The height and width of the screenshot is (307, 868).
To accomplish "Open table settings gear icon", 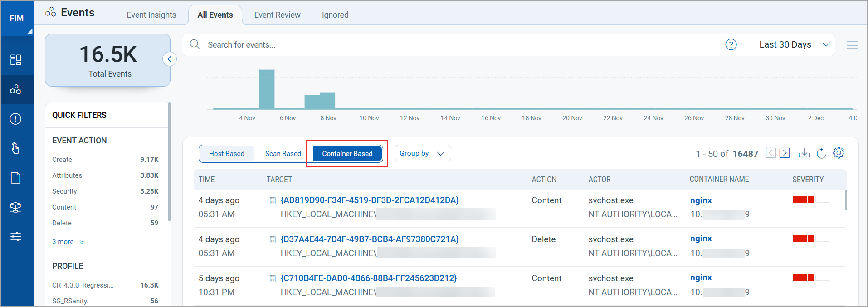I will pos(839,153).
